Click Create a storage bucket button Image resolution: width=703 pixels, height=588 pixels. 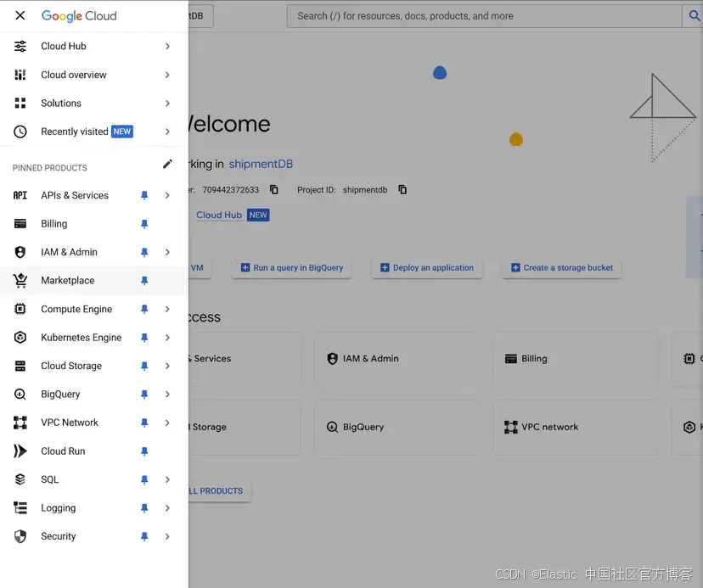562,268
